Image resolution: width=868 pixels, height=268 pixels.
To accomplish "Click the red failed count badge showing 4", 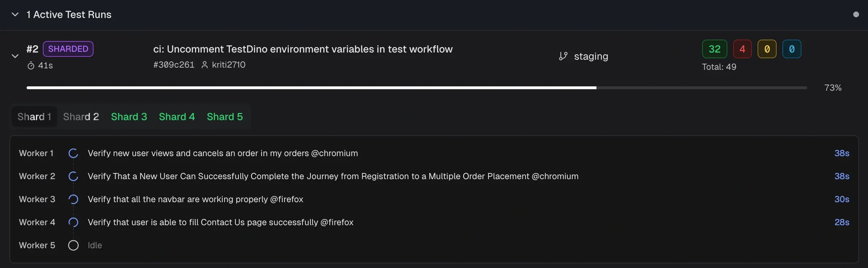I will (742, 49).
